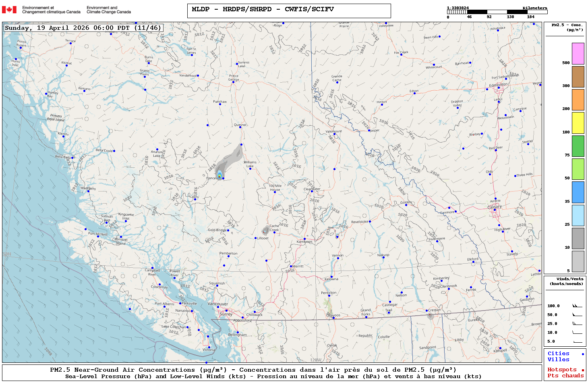The image size is (588, 383).
Task: Click the 100.0 knots wind barb symbol
Action: (577, 306)
